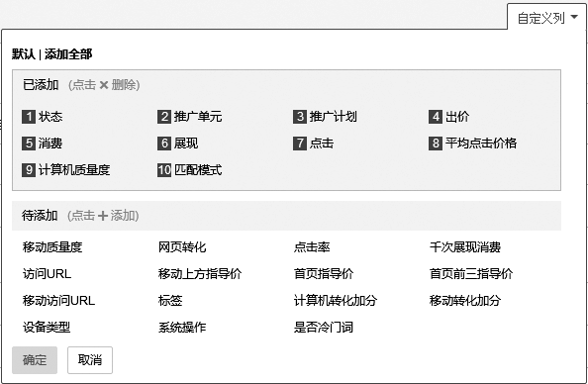Add the 移动质量度 column
Screen dimensions: 588x384
[52, 247]
